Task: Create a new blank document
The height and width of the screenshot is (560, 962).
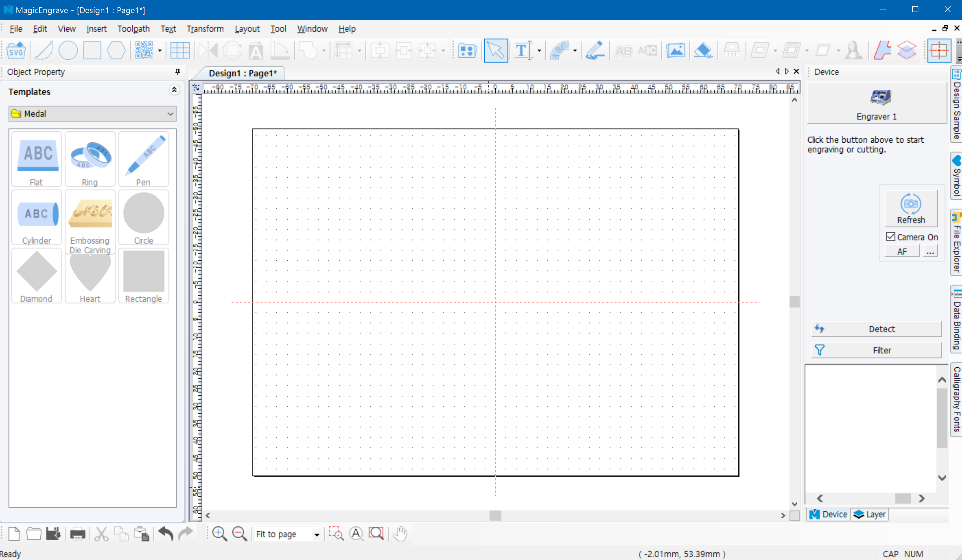Action: point(14,534)
